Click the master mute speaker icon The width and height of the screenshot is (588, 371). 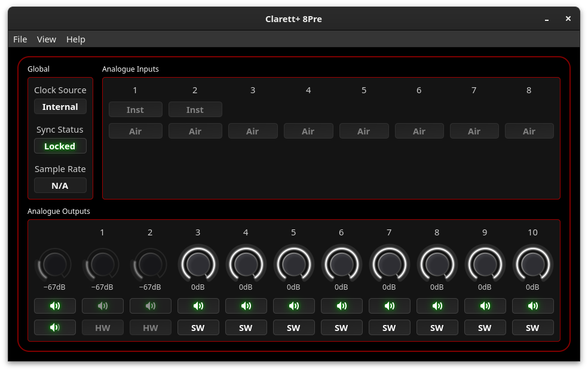tap(55, 306)
